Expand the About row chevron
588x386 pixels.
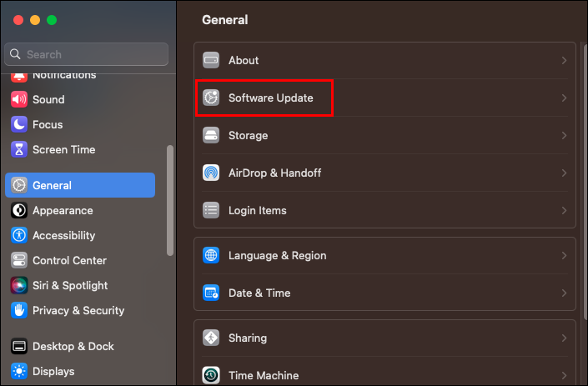pyautogui.click(x=564, y=60)
